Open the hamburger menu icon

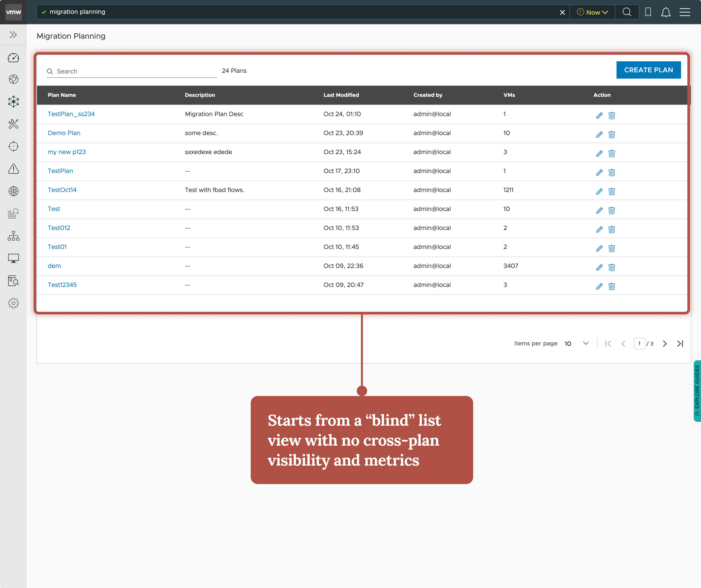(x=685, y=12)
